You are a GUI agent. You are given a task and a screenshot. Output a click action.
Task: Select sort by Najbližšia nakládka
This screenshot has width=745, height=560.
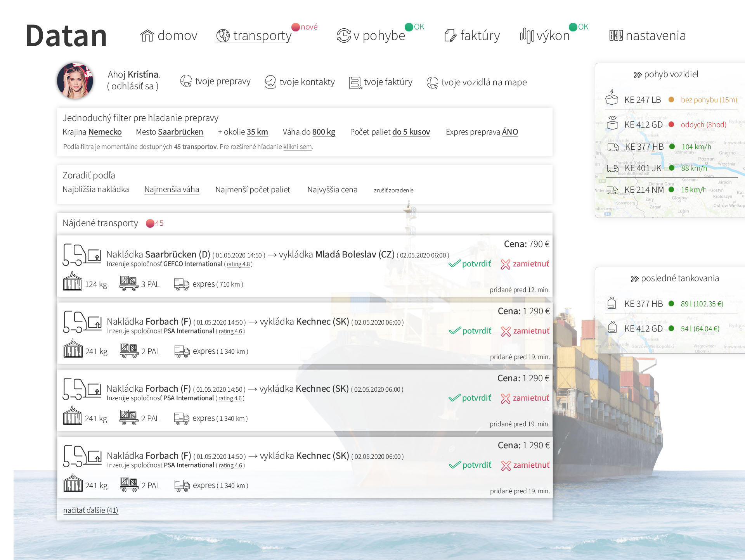pos(96,189)
